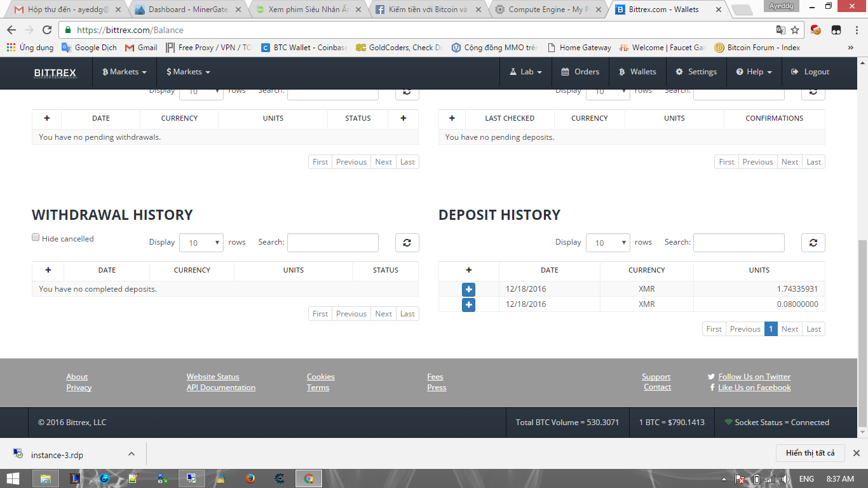Open the Chrome three-dot menu
The width and height of the screenshot is (868, 488).
855,30
